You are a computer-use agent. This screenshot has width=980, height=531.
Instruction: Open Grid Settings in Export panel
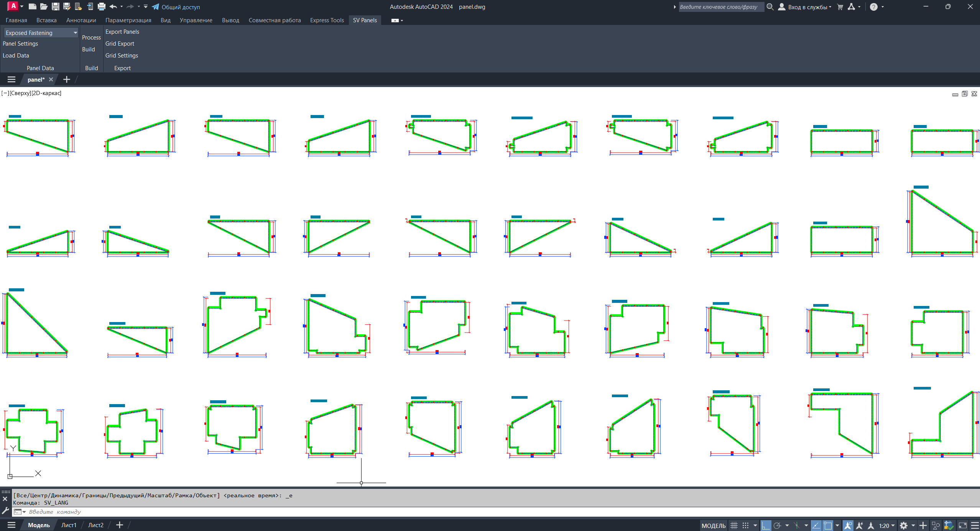[122, 56]
